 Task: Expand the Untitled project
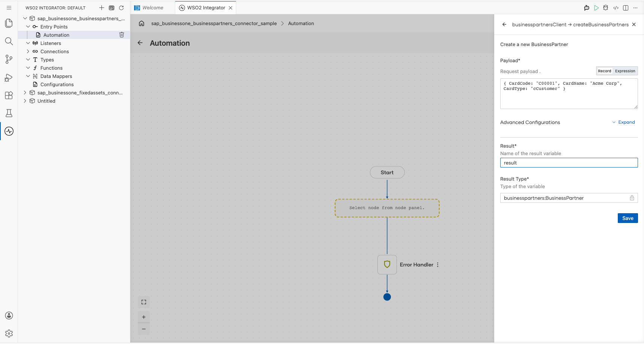(25, 101)
